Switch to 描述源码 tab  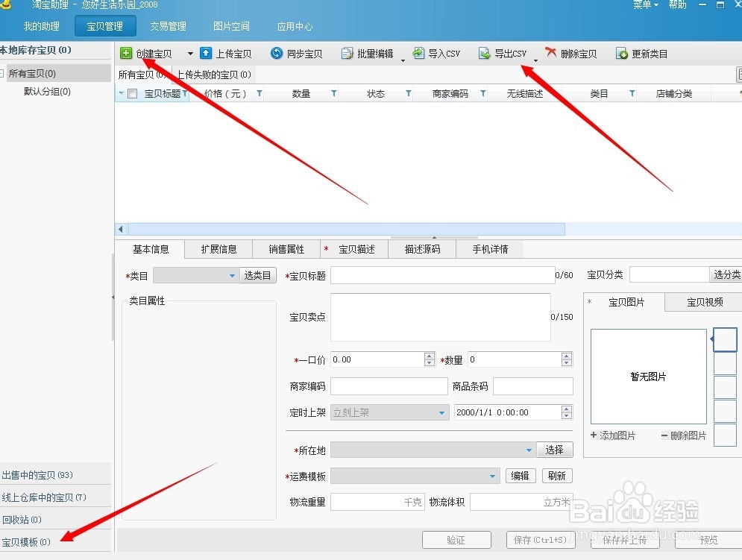(423, 249)
